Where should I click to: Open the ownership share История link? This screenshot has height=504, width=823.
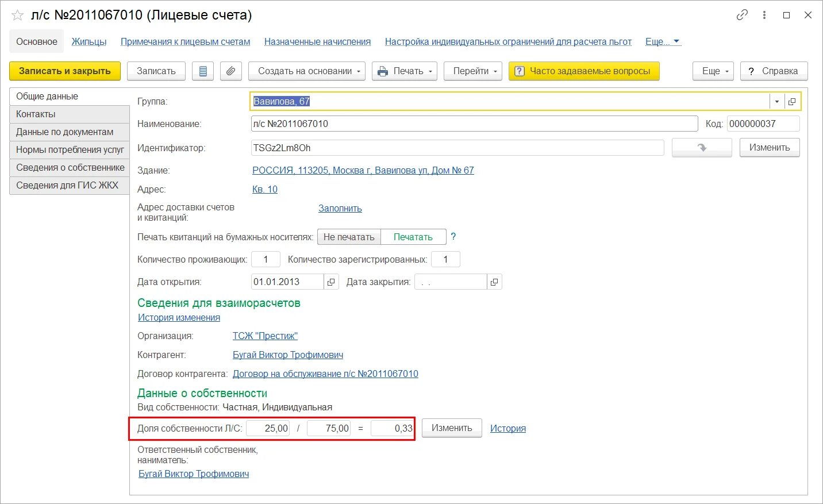[508, 428]
